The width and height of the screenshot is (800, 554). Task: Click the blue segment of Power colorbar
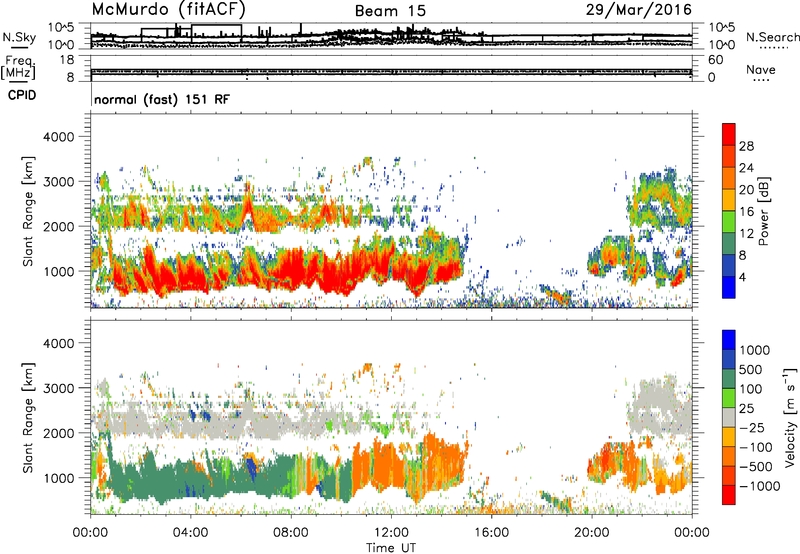coord(729,287)
